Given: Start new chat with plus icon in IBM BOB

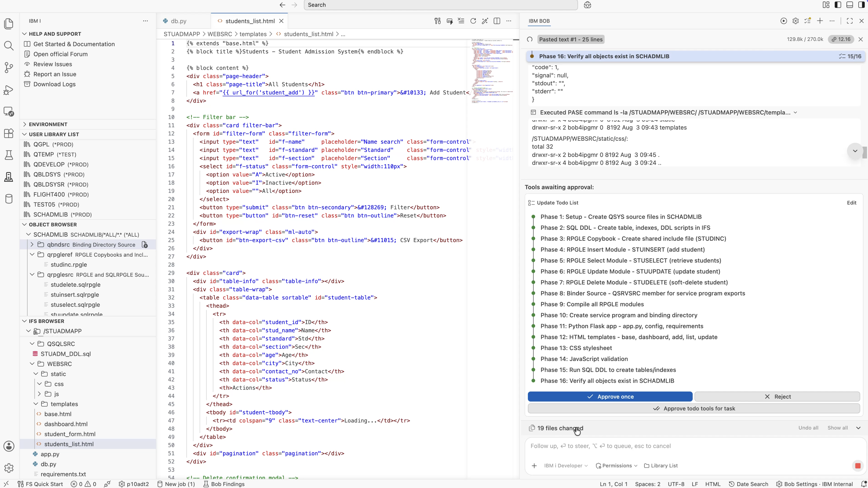Looking at the screenshot, I should (x=820, y=21).
